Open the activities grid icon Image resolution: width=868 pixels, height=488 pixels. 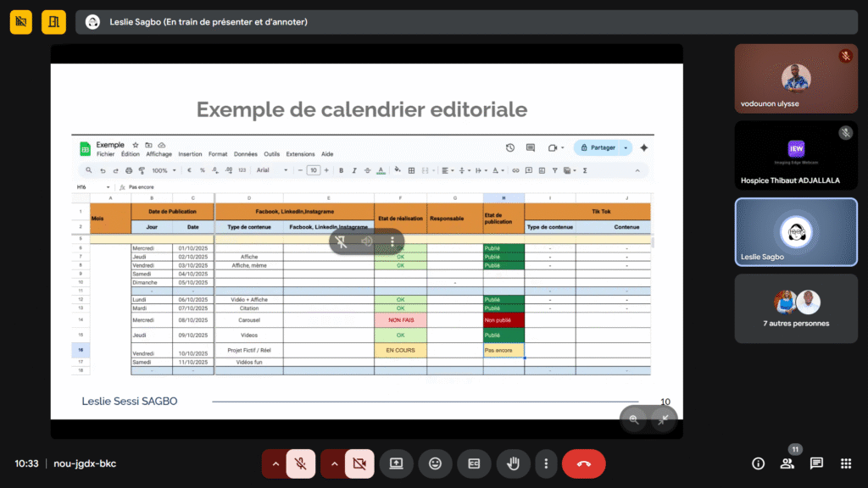[845, 463]
